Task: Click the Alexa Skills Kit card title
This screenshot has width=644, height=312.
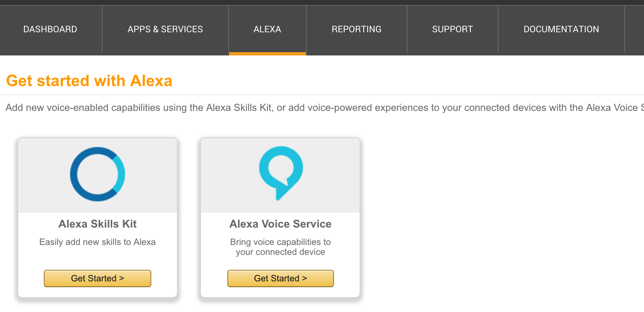Action: (98, 224)
